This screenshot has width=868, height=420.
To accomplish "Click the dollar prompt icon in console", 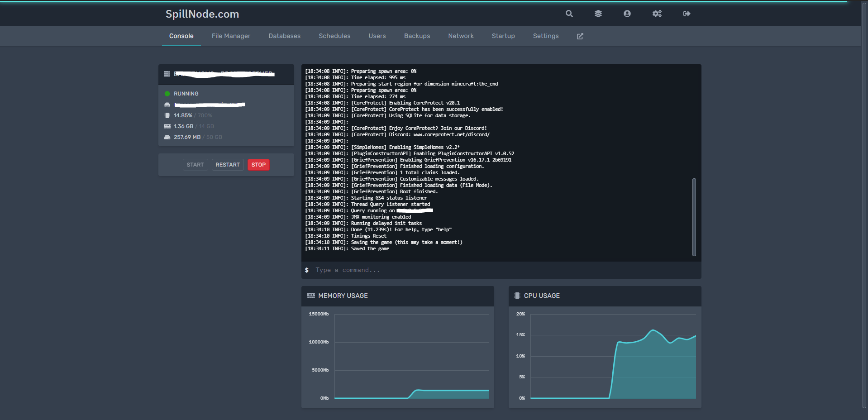I will click(307, 270).
